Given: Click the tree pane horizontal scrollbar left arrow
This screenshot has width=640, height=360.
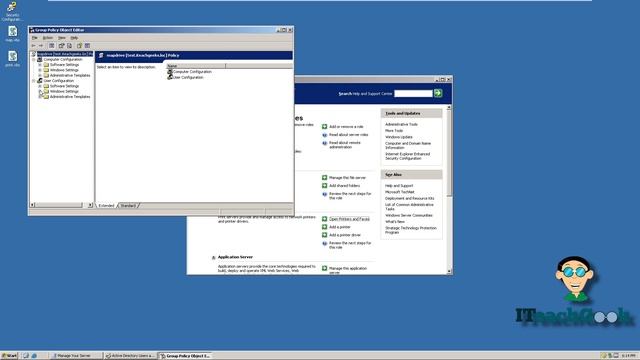Looking at the screenshot, I should 33,205.
